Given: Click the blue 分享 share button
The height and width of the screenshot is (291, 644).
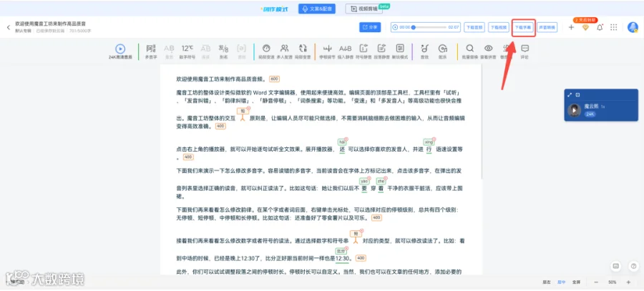Looking at the screenshot, I should [370, 27].
